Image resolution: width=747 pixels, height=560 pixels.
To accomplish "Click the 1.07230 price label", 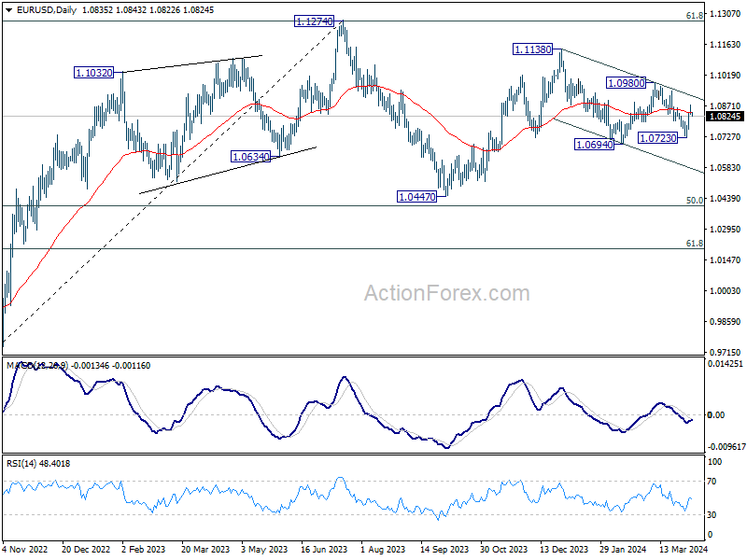I will [658, 138].
